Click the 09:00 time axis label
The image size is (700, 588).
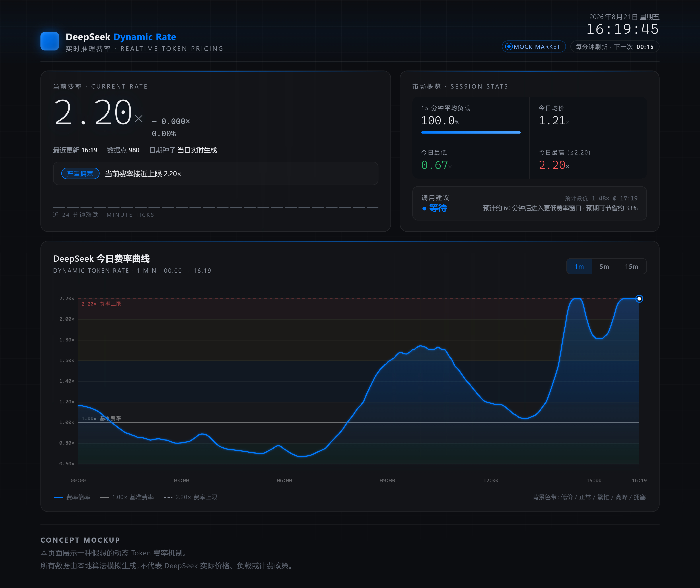388,480
